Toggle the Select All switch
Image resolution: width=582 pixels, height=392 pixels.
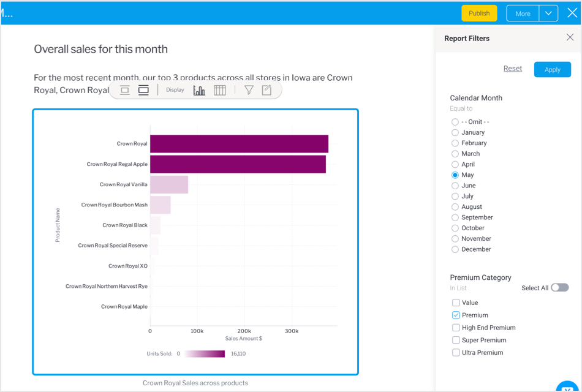pyautogui.click(x=559, y=288)
